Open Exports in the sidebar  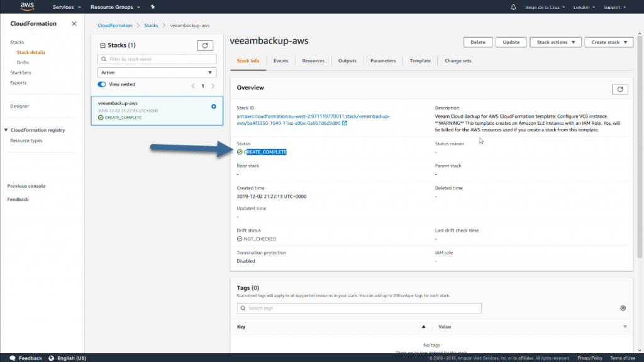18,82
